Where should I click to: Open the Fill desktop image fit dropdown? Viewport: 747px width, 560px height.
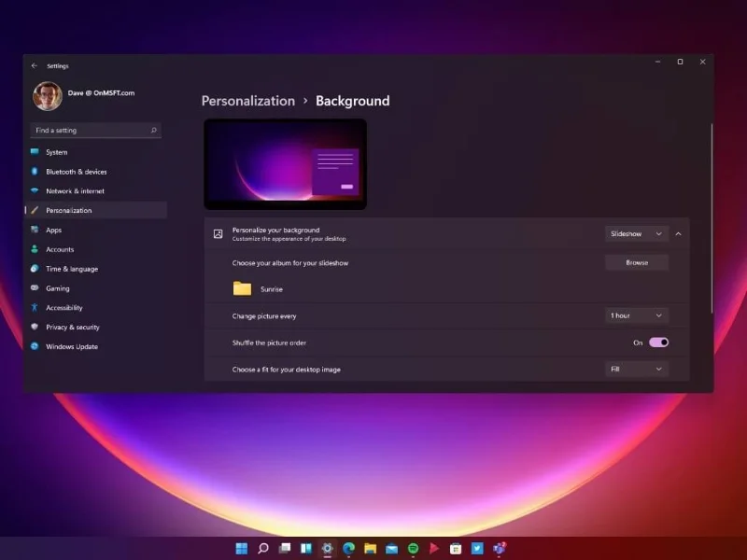pyautogui.click(x=636, y=369)
